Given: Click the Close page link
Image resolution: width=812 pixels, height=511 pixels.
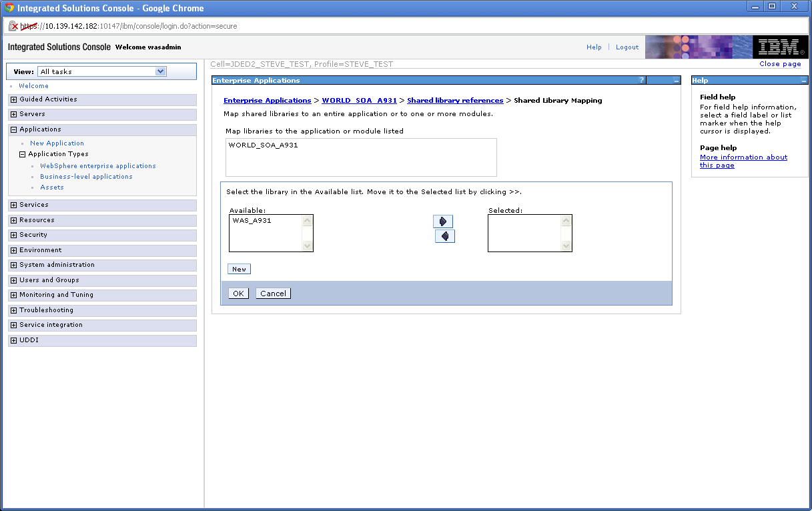Looking at the screenshot, I should point(780,64).
